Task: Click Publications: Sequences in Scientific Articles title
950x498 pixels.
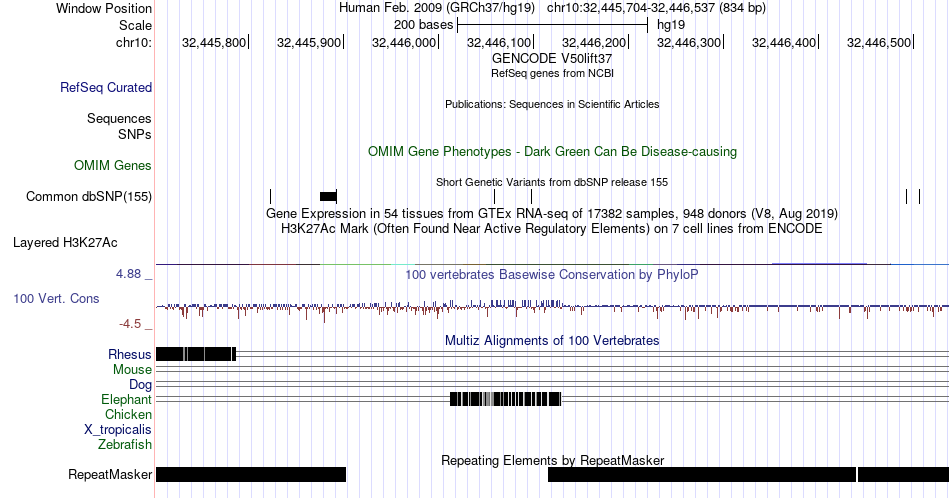Action: (552, 104)
